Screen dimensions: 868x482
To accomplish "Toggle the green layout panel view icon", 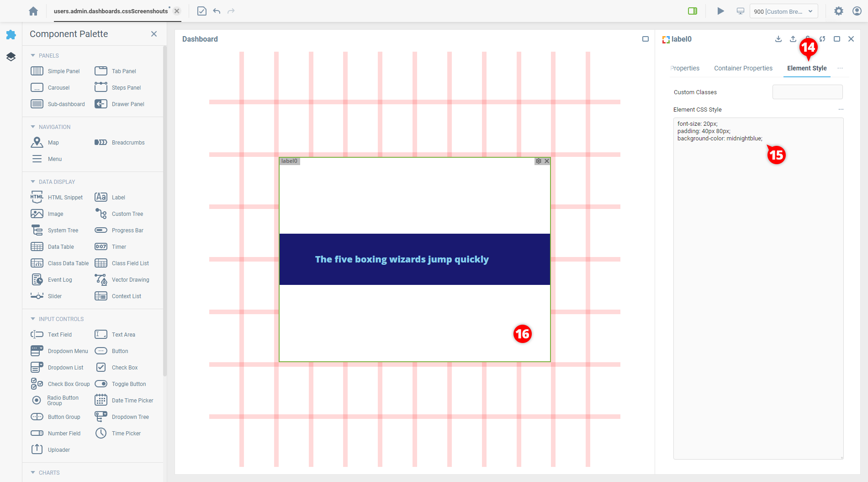I will click(693, 11).
